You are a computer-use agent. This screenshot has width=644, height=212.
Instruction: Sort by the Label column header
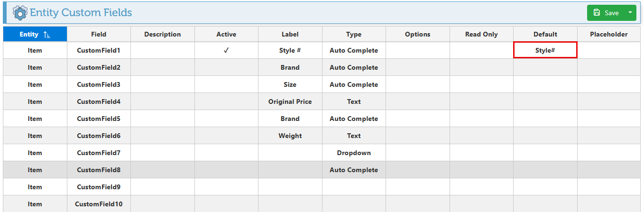coord(290,34)
